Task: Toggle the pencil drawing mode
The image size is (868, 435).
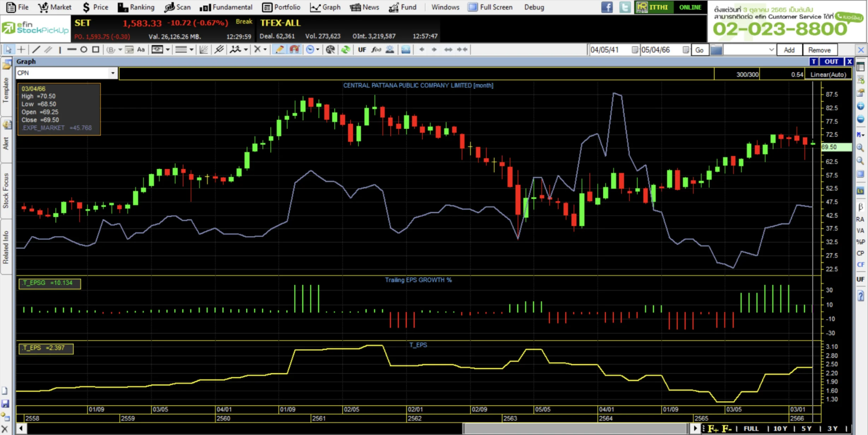Action: tap(279, 50)
